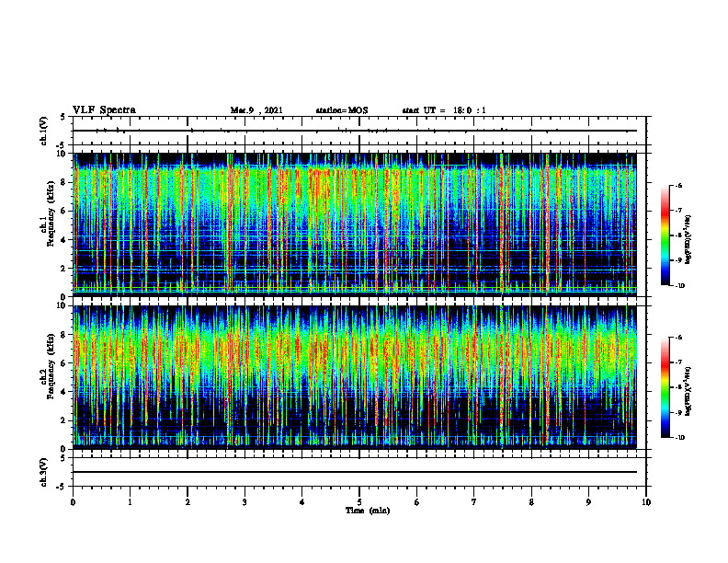
Task: Click the "6" frequency tick of ch.1 spectrogram
Action: click(64, 211)
